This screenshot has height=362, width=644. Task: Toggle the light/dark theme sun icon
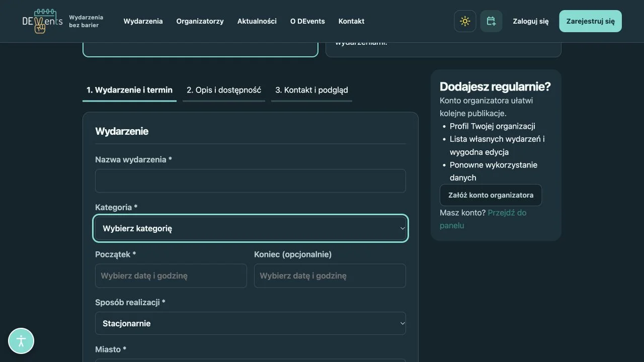point(465,21)
